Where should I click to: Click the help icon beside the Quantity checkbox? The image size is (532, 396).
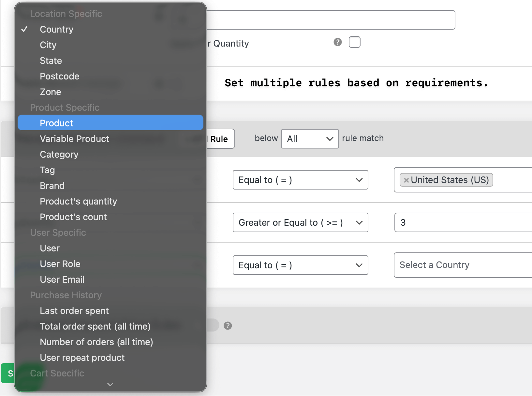[x=337, y=42]
